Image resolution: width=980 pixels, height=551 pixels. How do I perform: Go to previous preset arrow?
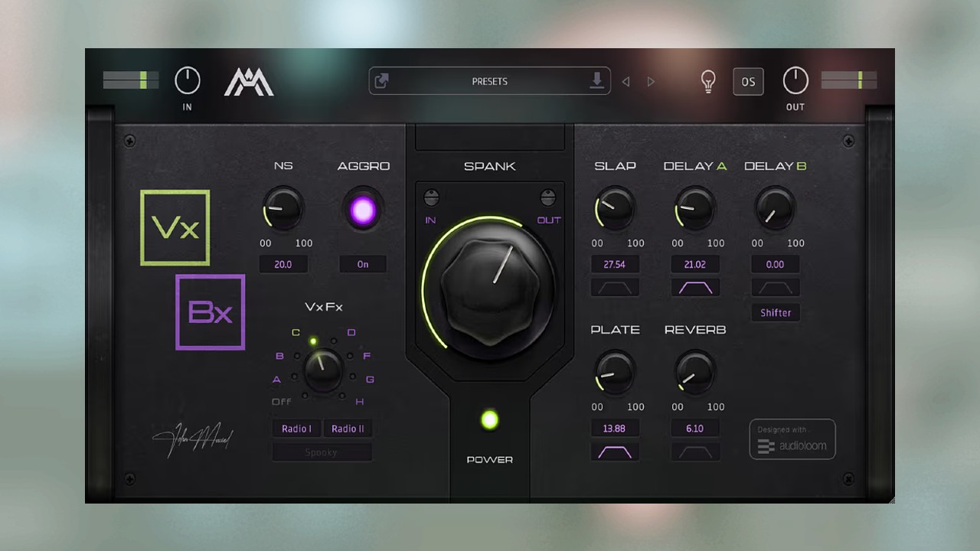click(x=626, y=81)
